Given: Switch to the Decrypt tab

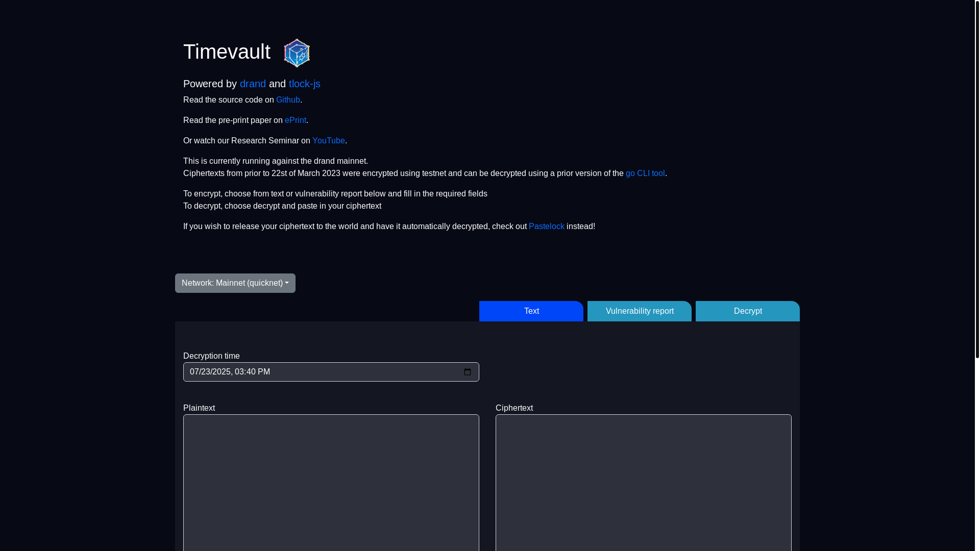Looking at the screenshot, I should click(x=748, y=311).
